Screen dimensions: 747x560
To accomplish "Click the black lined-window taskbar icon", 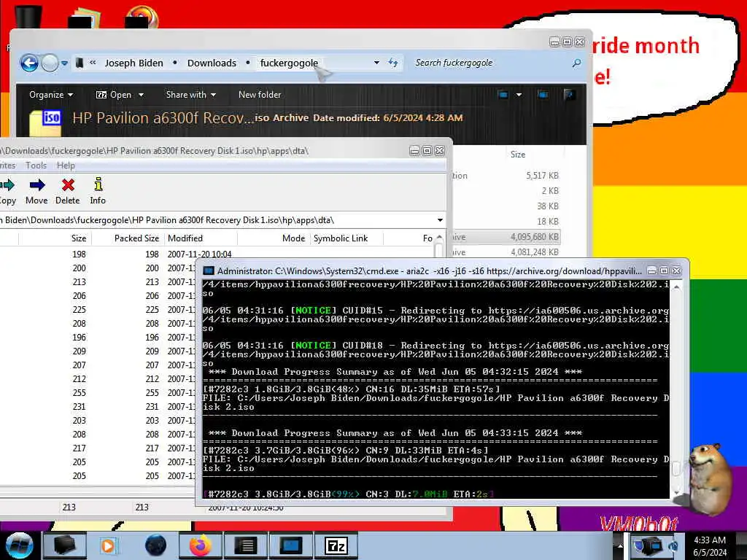I will (246, 545).
